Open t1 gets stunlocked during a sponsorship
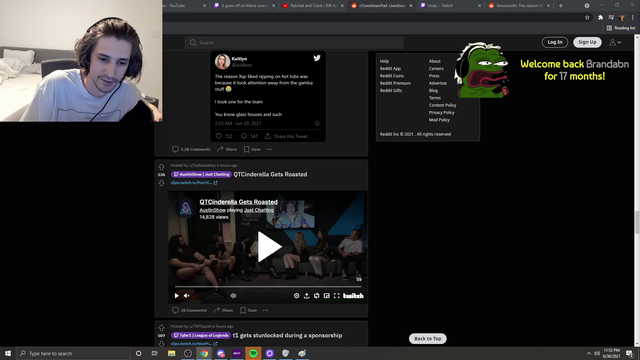 click(x=287, y=335)
